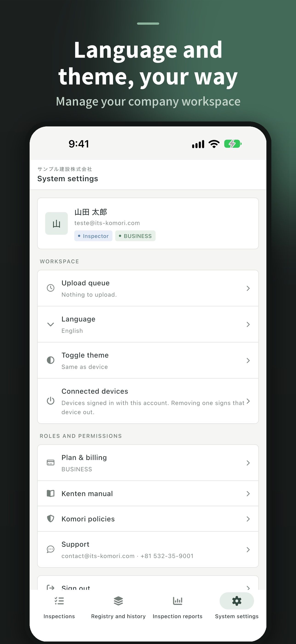Tap the power icon beside Connected devices
Image resolution: width=296 pixels, height=644 pixels.
click(x=50, y=401)
